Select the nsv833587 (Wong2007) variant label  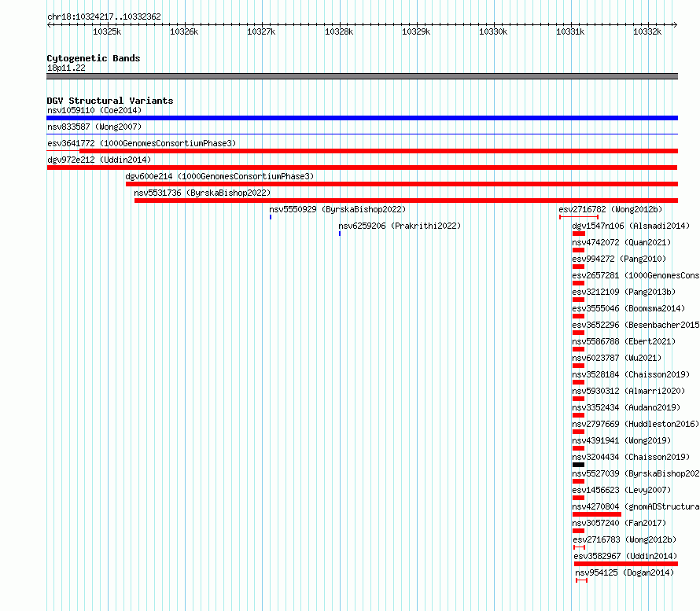[x=94, y=127]
